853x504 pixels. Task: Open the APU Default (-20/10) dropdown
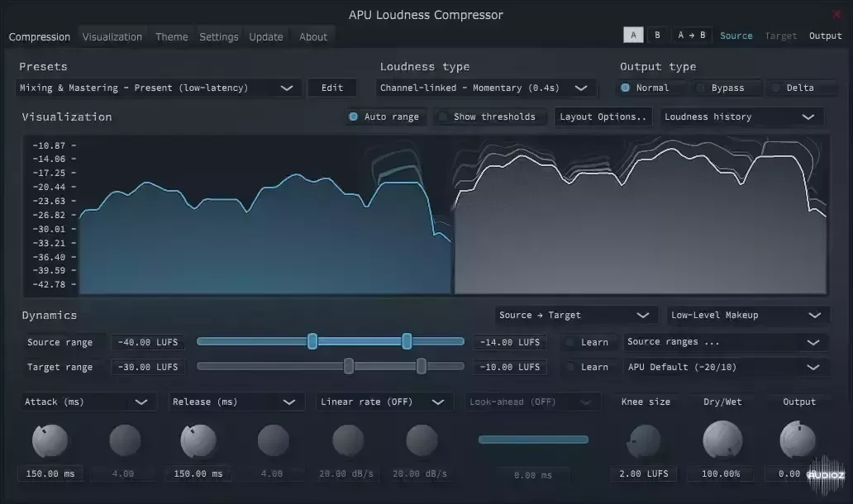point(726,367)
